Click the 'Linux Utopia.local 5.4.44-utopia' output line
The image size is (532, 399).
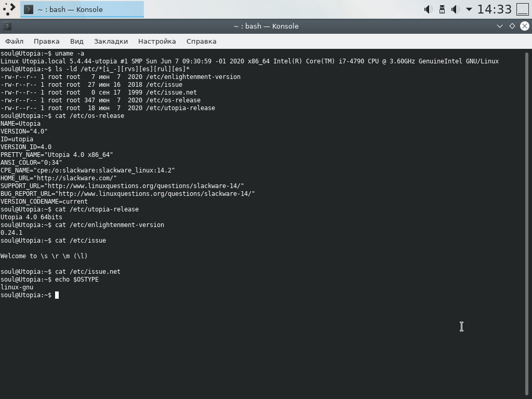tap(249, 61)
